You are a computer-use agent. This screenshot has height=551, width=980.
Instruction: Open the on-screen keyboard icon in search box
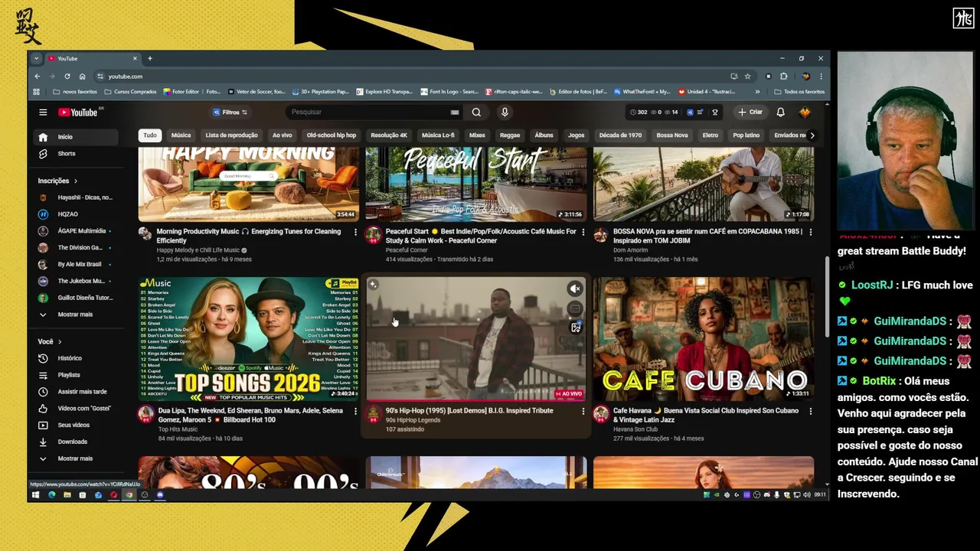coord(455,112)
